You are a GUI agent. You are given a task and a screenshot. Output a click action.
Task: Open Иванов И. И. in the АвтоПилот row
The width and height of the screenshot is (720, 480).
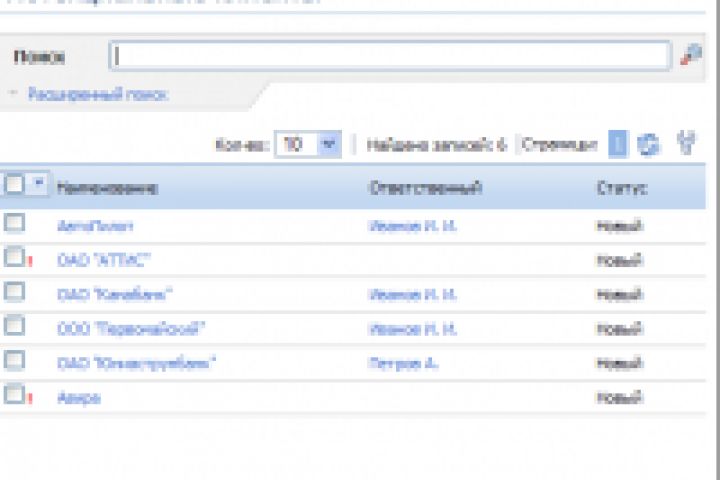(412, 226)
